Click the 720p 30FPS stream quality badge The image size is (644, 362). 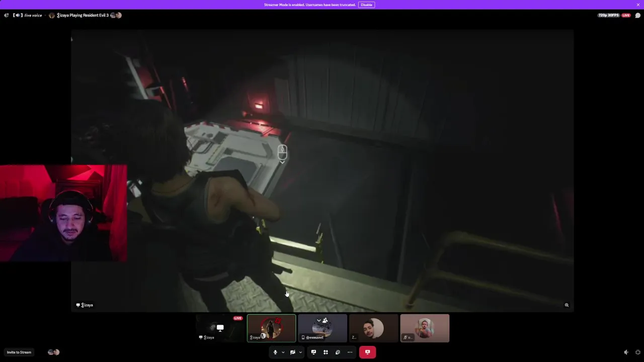point(608,15)
